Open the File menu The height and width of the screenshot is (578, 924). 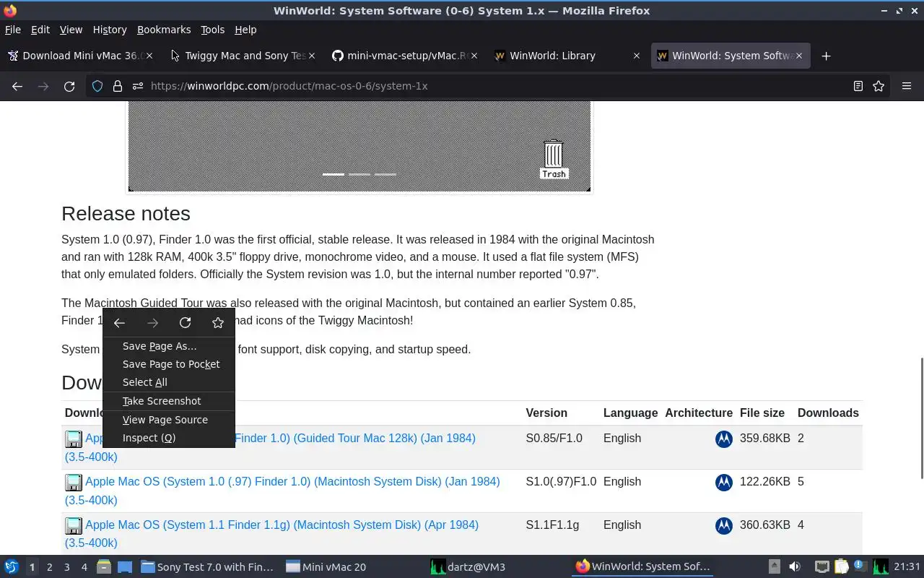coord(13,30)
